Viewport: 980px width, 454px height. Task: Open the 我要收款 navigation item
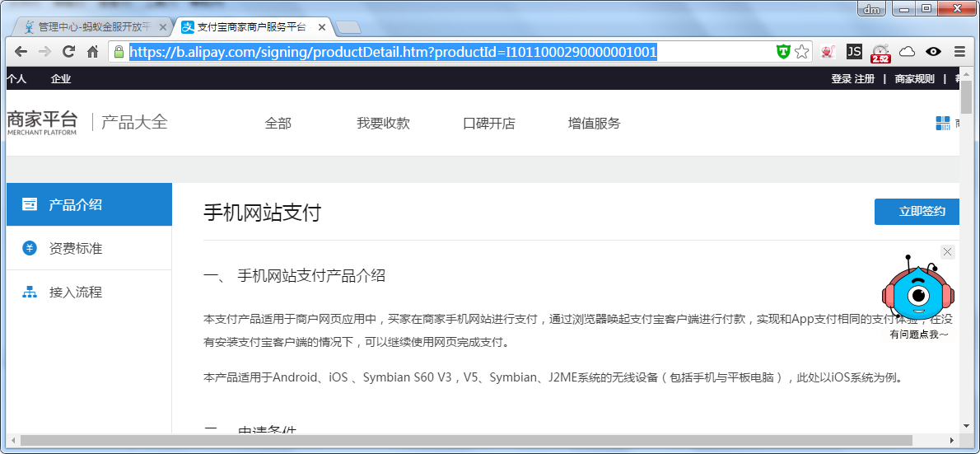pyautogui.click(x=383, y=124)
